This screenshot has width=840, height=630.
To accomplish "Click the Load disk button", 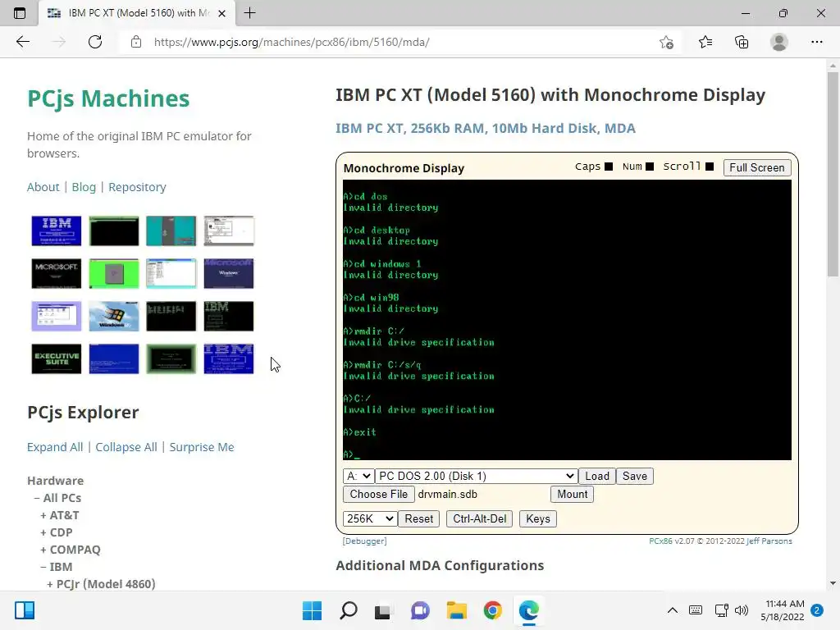I will click(x=597, y=476).
